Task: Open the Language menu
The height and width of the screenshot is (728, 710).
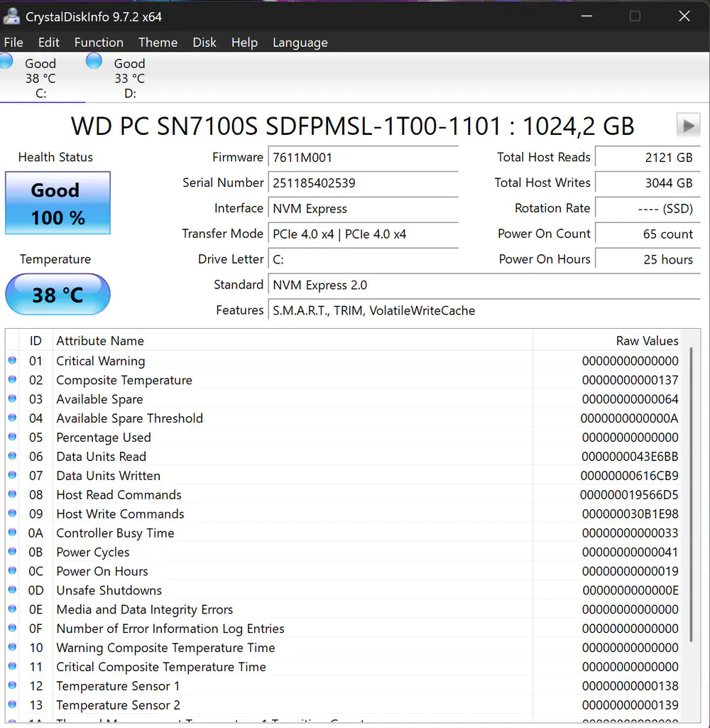Action: click(x=300, y=43)
